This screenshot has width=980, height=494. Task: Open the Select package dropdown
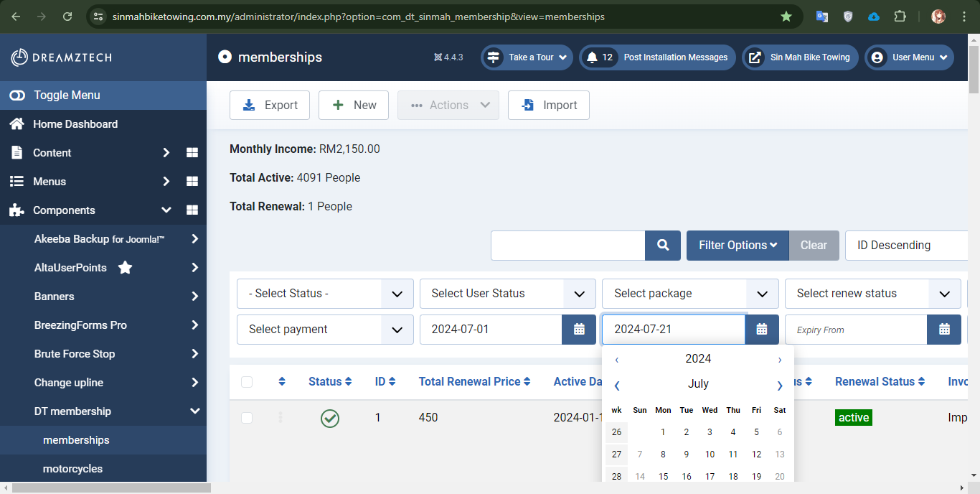coord(690,294)
